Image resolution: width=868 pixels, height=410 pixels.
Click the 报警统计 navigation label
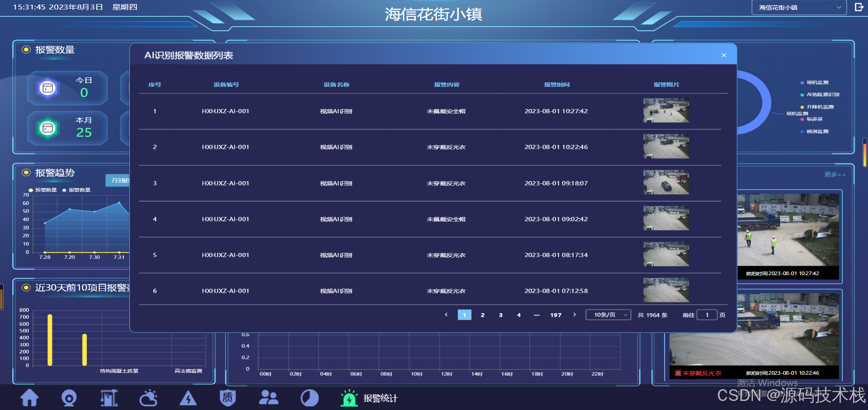click(380, 398)
